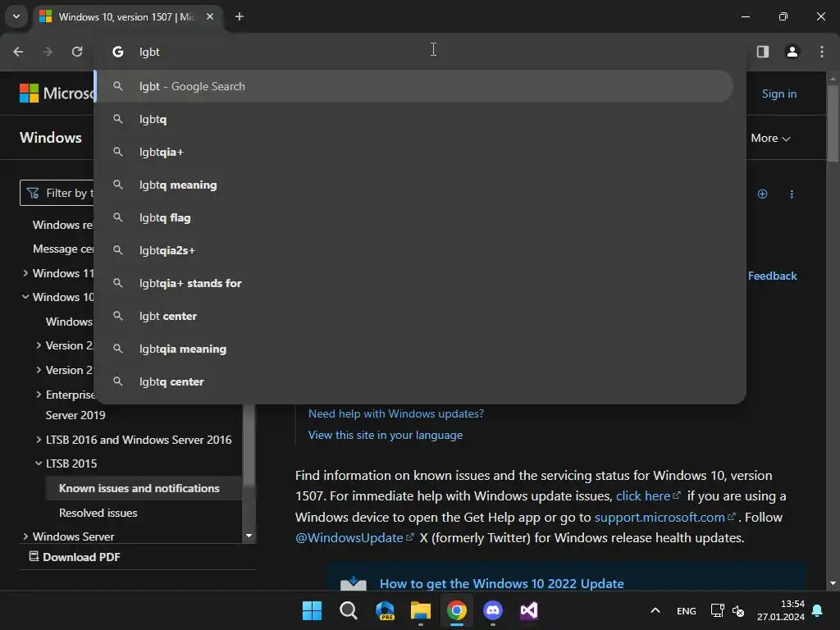Expand the Windows 11 tree node

(25, 273)
